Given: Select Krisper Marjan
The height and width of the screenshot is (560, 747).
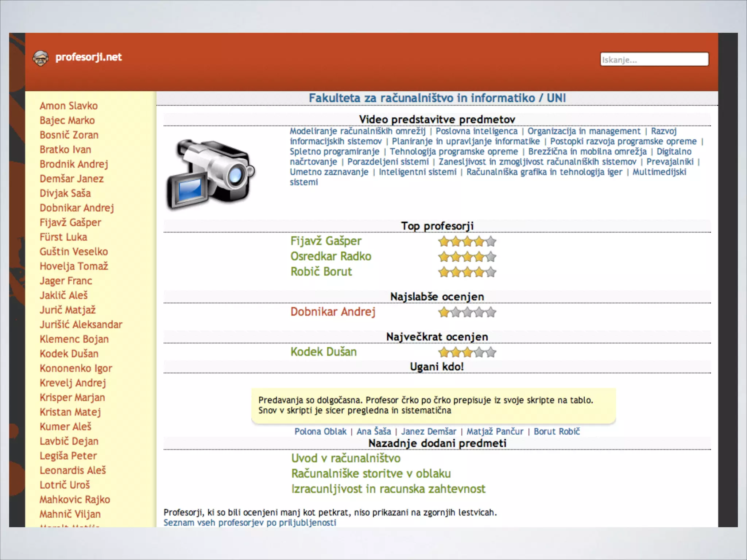Looking at the screenshot, I should pyautogui.click(x=72, y=397).
